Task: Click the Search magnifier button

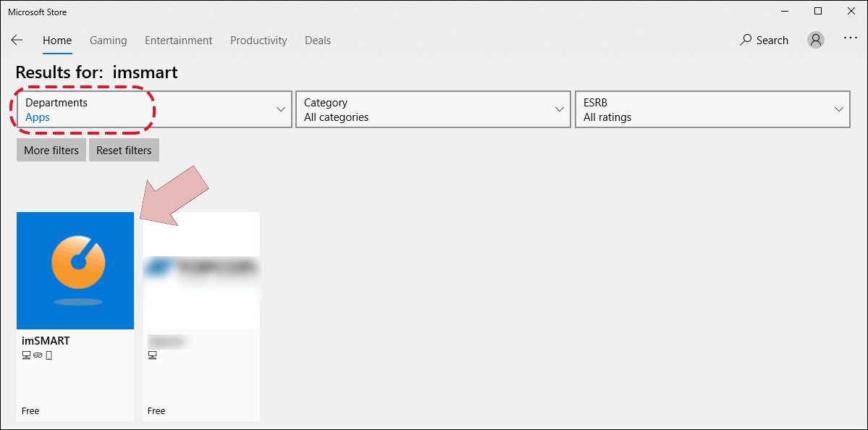Action: click(x=764, y=40)
